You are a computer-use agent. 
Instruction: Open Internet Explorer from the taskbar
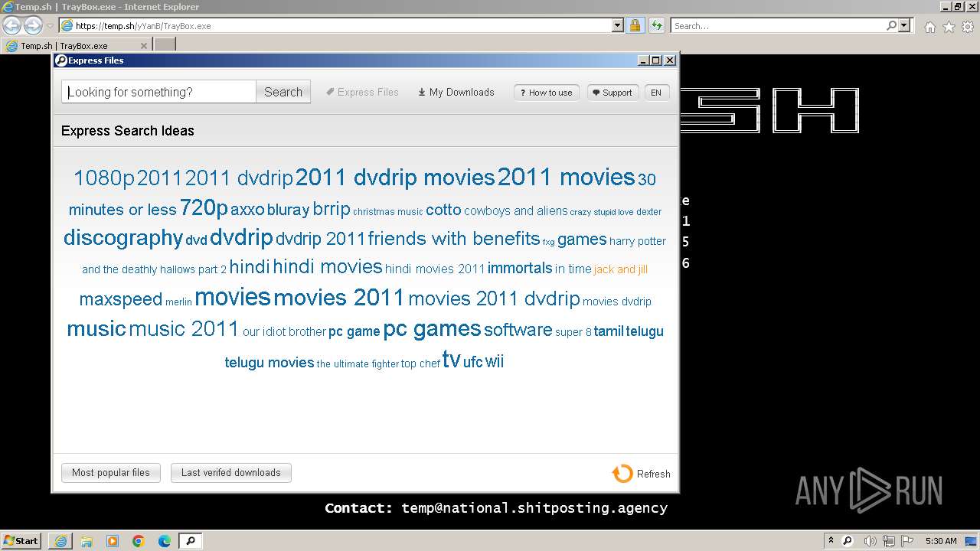pyautogui.click(x=60, y=541)
